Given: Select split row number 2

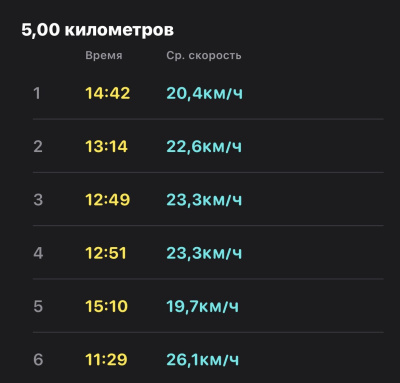Looking at the screenshot, I should pyautogui.click(x=208, y=146).
